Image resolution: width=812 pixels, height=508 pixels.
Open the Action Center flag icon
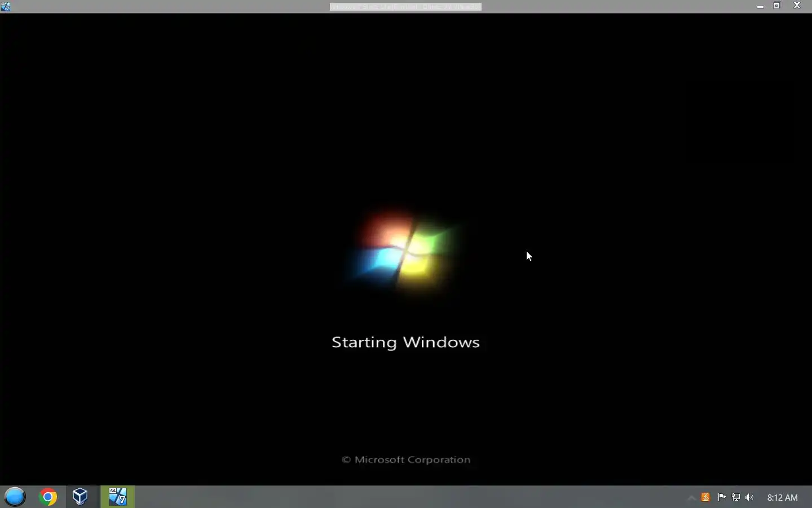722,497
